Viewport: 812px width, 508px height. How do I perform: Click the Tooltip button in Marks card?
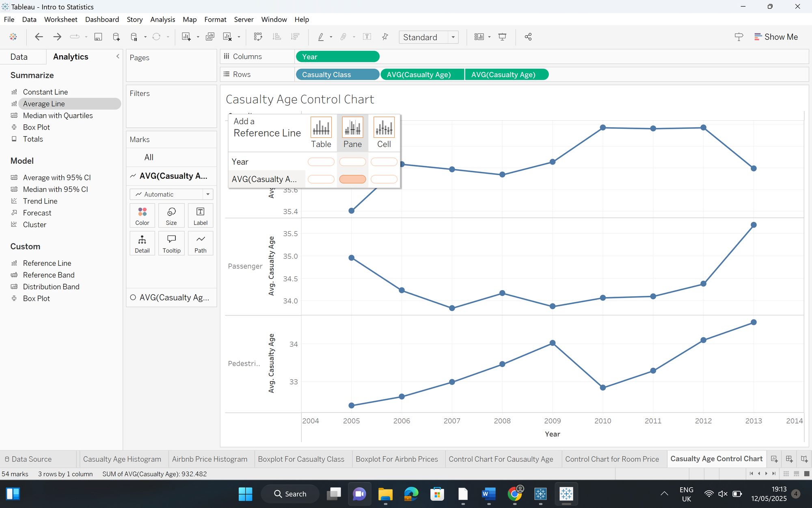pyautogui.click(x=171, y=243)
